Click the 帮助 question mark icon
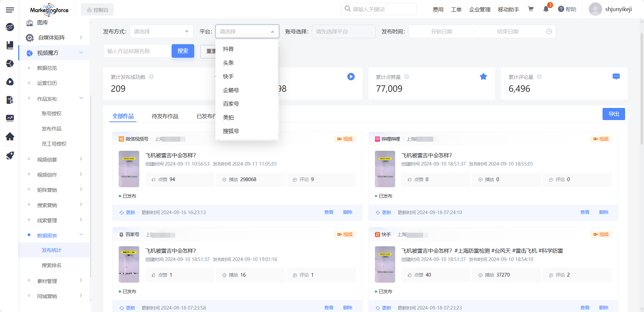 [x=561, y=9]
